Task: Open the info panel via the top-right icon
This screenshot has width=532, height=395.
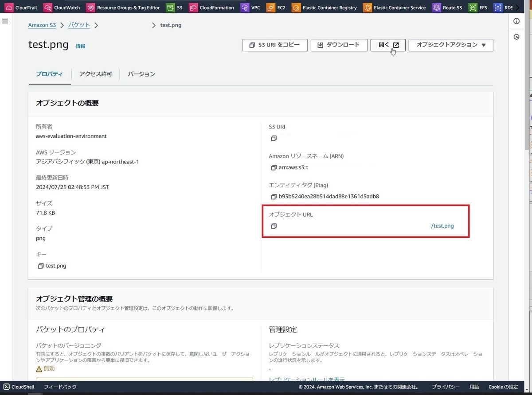Action: (x=516, y=21)
